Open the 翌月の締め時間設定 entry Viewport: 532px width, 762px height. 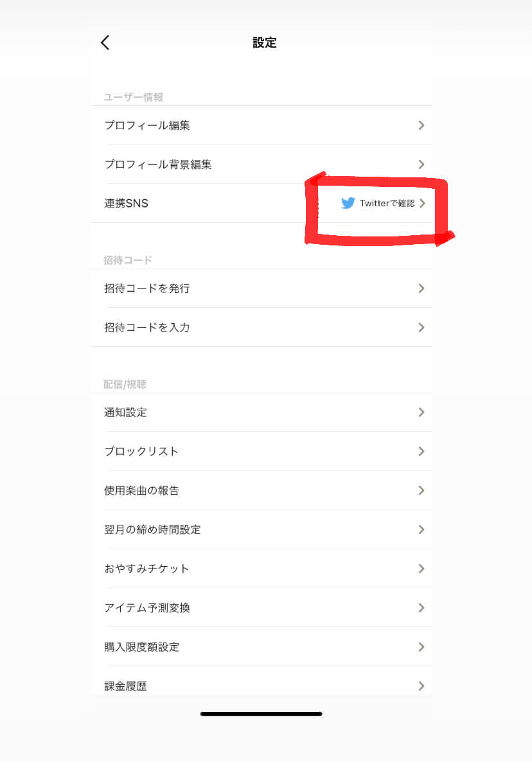tap(153, 530)
